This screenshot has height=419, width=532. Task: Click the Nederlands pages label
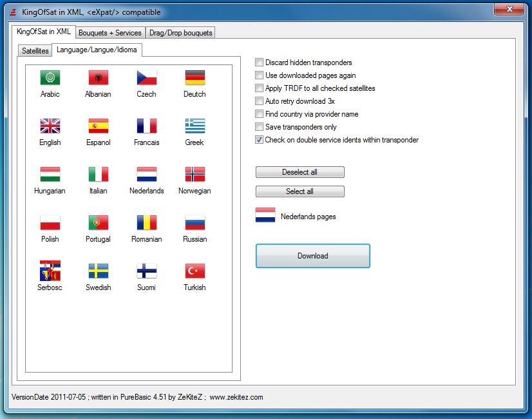point(309,217)
